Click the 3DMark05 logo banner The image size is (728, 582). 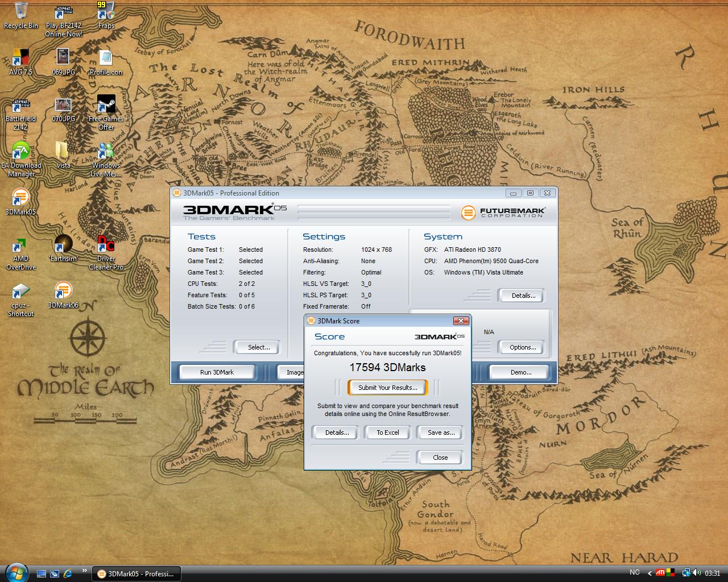pyautogui.click(x=235, y=211)
